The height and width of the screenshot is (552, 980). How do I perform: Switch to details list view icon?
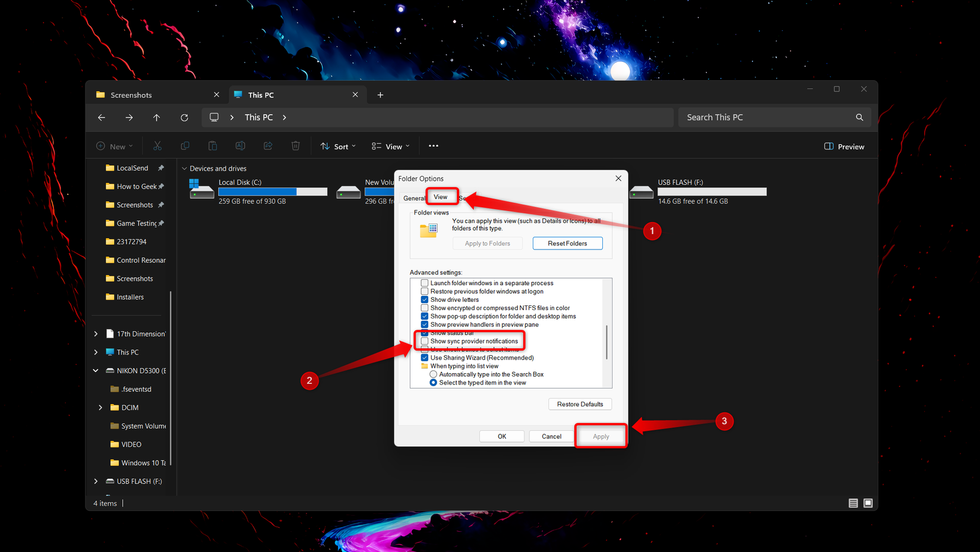[853, 503]
